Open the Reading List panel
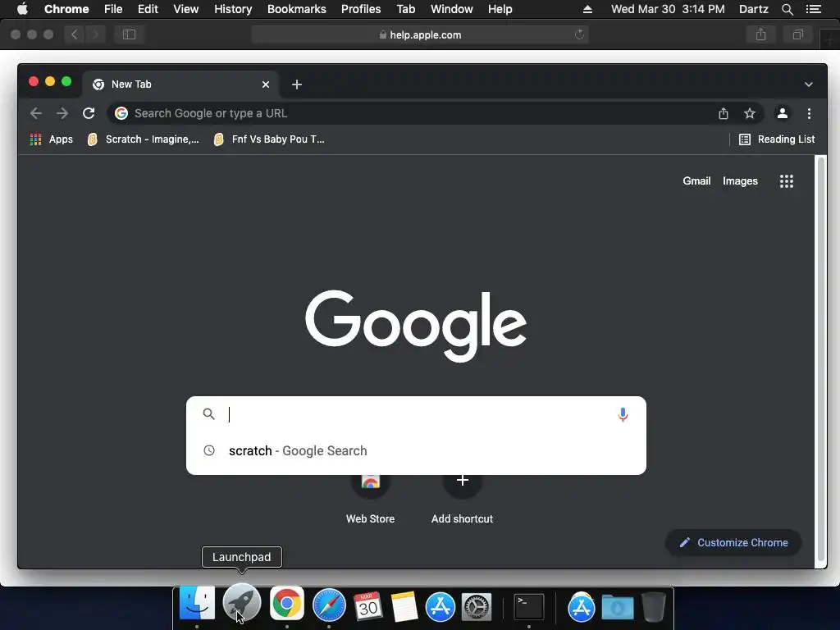This screenshot has width=840, height=630. [x=777, y=139]
